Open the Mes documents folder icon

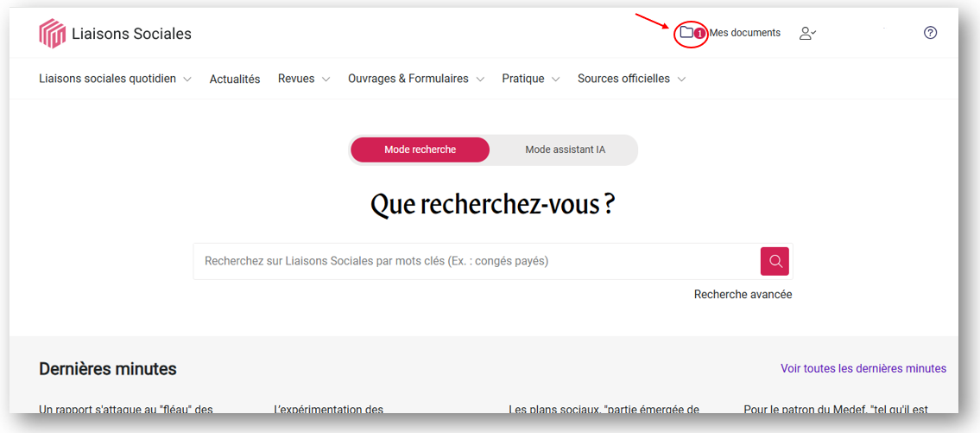point(686,32)
